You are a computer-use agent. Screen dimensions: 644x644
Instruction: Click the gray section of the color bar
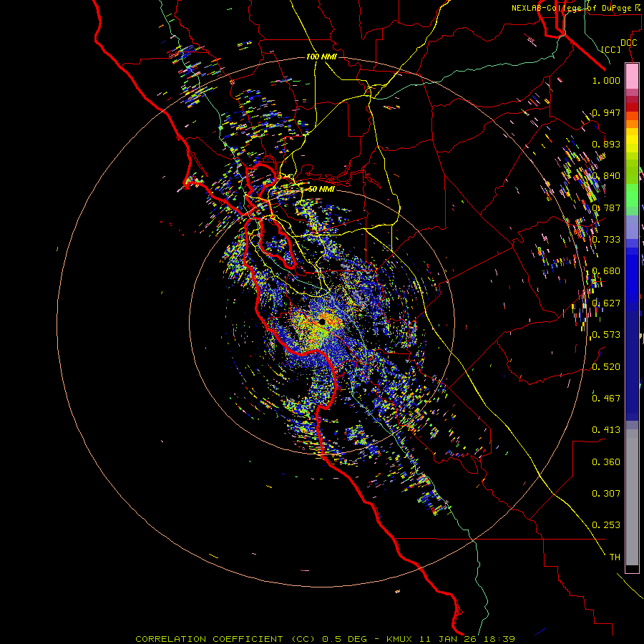[x=632, y=497]
